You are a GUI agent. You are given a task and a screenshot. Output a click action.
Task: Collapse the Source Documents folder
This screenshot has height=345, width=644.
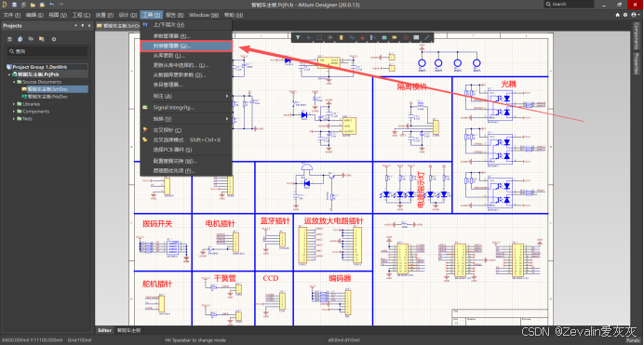click(x=14, y=82)
